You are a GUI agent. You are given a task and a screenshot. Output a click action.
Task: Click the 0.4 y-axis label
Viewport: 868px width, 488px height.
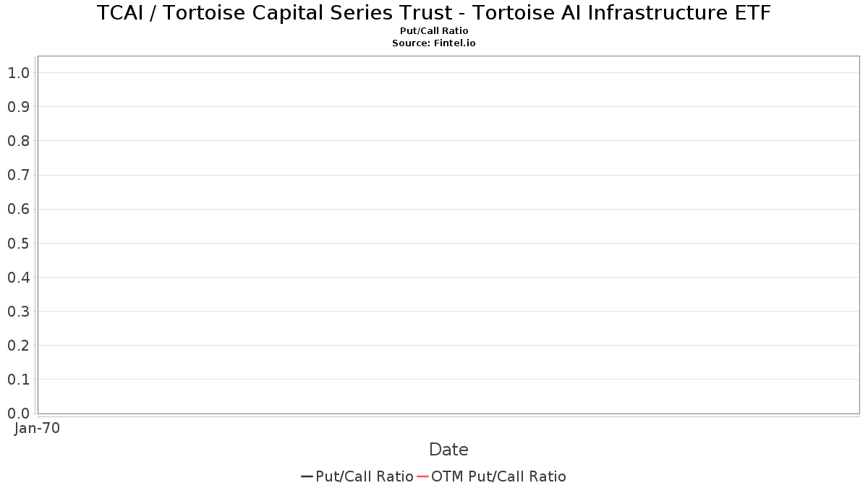[x=18, y=278]
